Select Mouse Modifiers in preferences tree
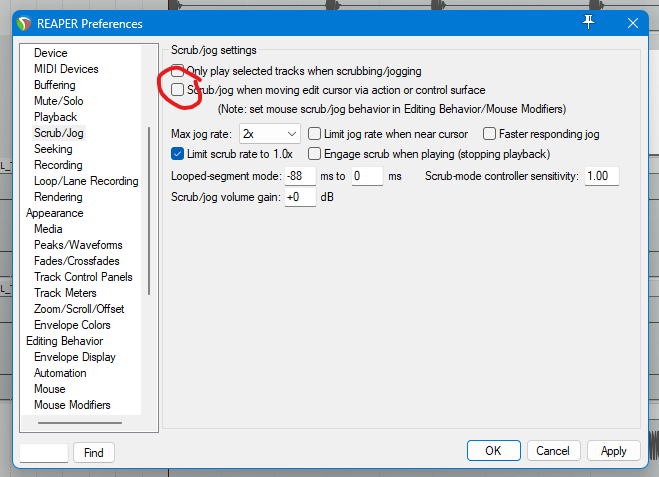The width and height of the screenshot is (659, 477). tap(72, 405)
